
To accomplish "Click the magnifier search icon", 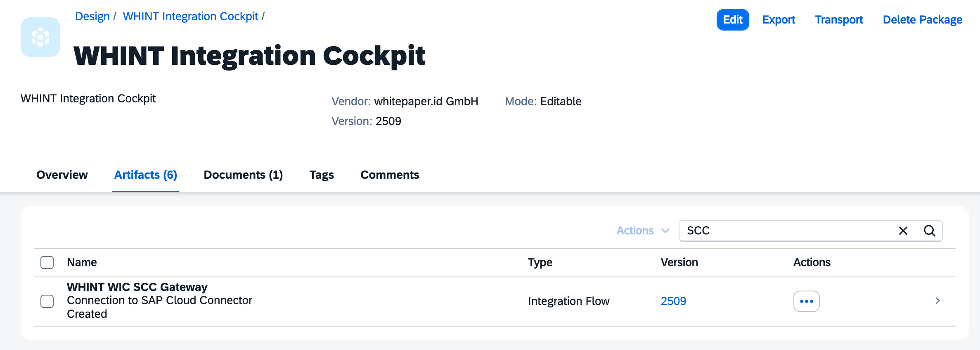I will click(x=929, y=231).
